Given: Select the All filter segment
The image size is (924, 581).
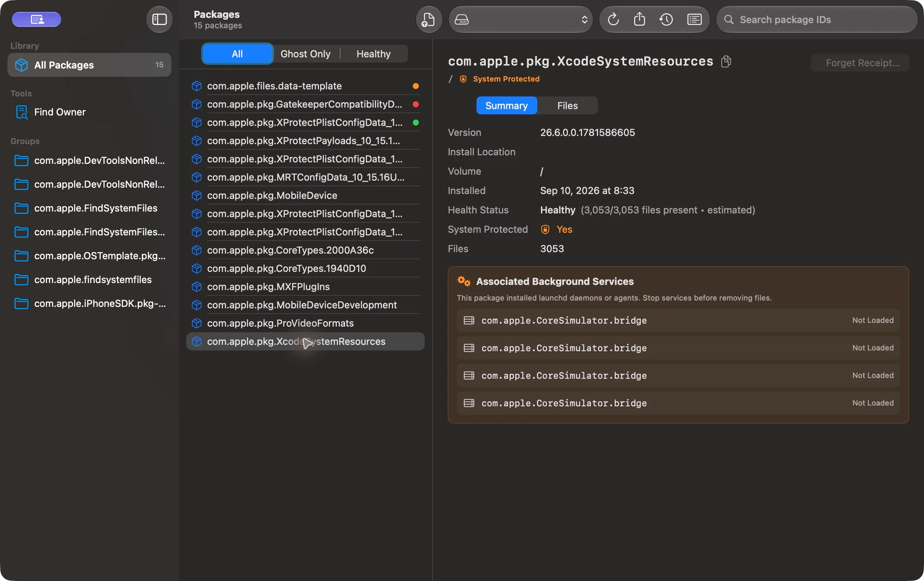Looking at the screenshot, I should 237,54.
